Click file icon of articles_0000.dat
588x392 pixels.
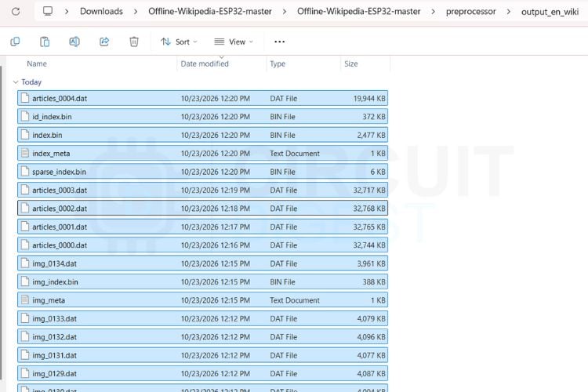(25, 245)
